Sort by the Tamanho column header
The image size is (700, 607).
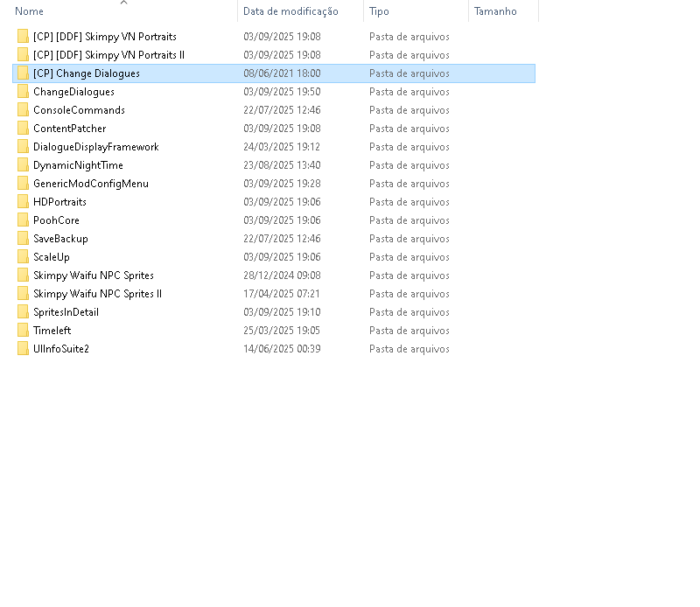(x=495, y=11)
